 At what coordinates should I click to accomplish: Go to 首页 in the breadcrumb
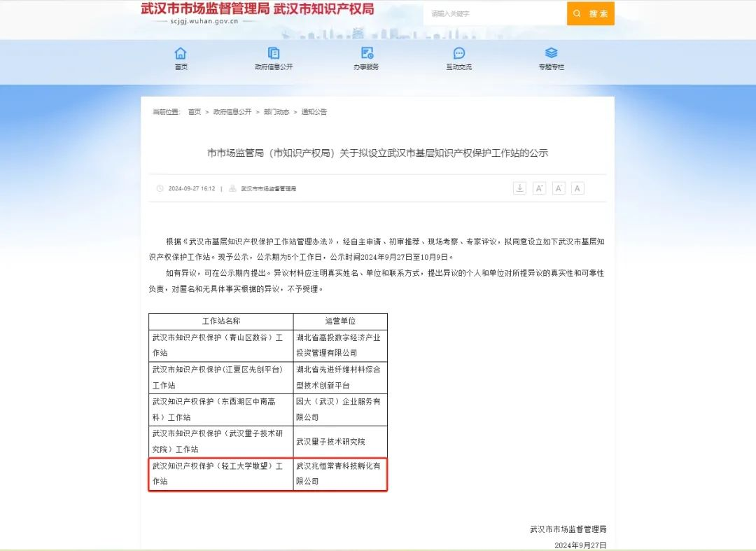(195, 112)
